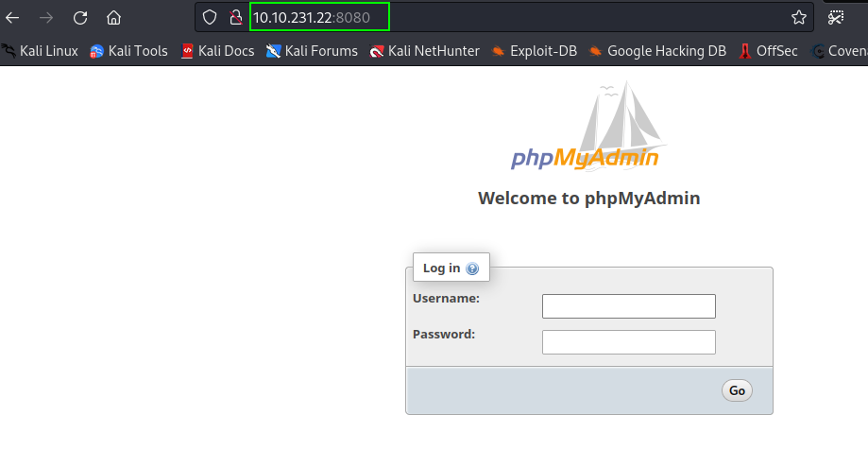Open the OffSec bookmark

pos(768,51)
